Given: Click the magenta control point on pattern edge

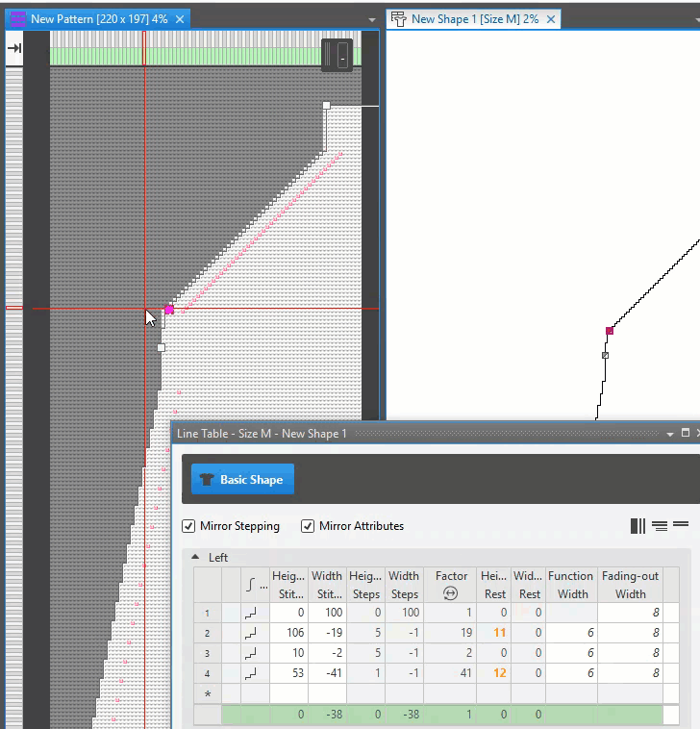Looking at the screenshot, I should (x=169, y=310).
